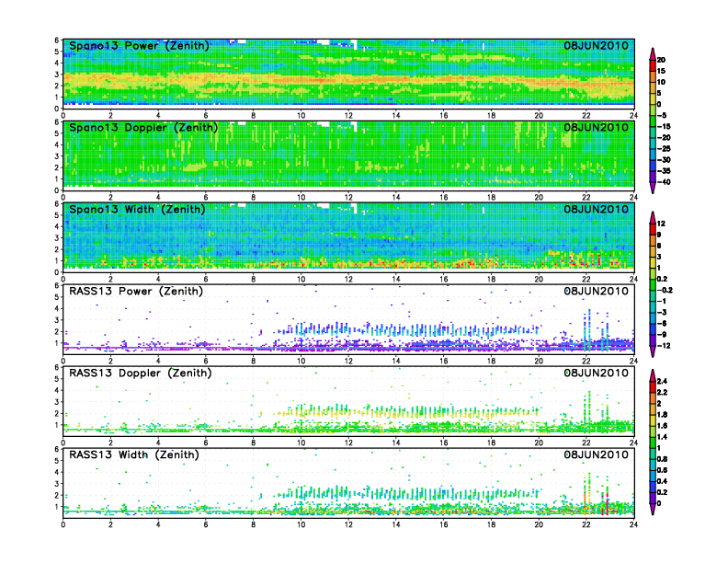The width and height of the screenshot is (728, 563).
Task: Click the "1.8" label on the bottom colorbar
Action: [662, 415]
